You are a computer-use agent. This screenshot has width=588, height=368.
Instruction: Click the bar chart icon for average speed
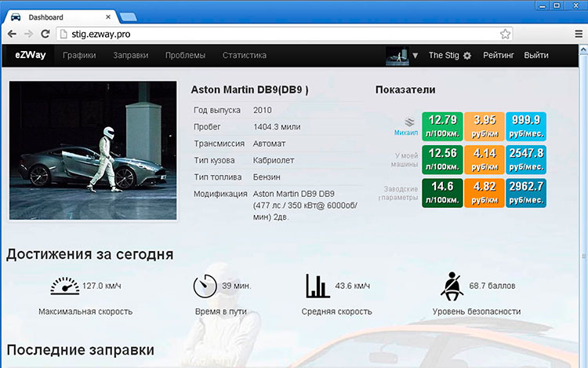(318, 286)
